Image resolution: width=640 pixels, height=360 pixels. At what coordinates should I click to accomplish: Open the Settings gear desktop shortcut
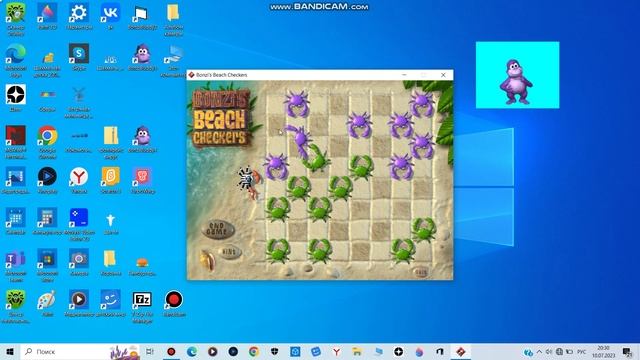click(x=79, y=13)
